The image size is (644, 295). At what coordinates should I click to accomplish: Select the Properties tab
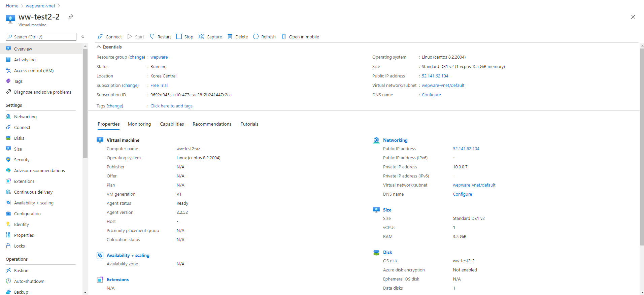point(109,124)
